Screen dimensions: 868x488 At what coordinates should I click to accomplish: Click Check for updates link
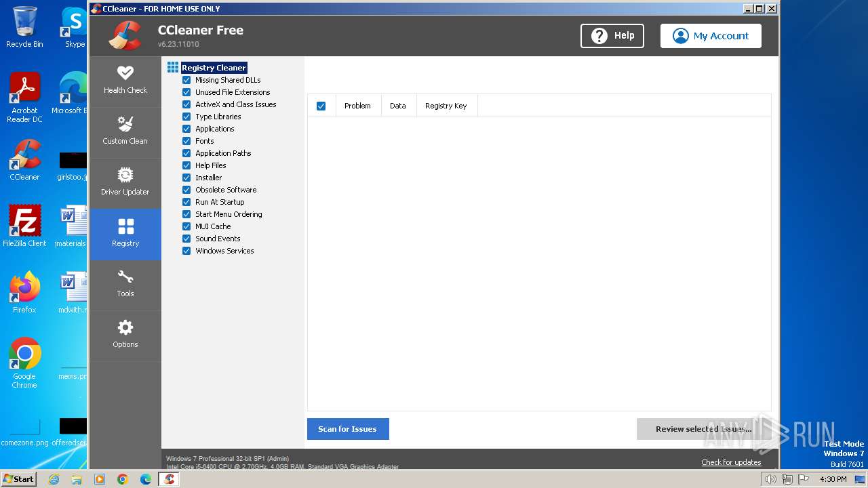[x=731, y=462]
